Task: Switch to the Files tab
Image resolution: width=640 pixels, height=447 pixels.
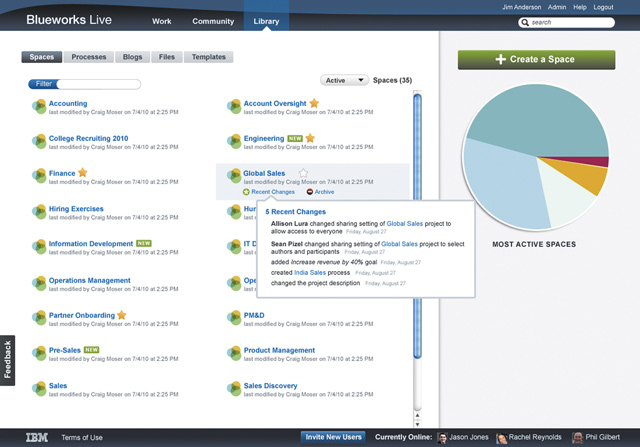Action: [x=167, y=57]
